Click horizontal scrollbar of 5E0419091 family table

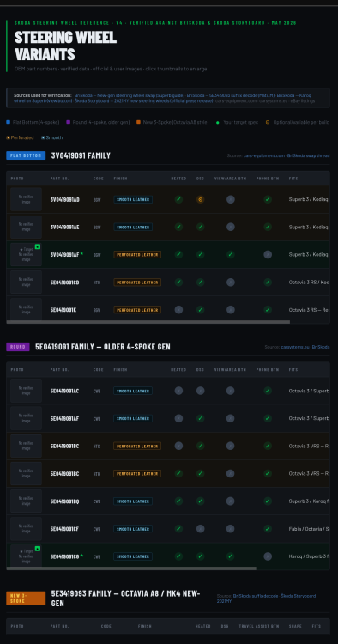[131, 568]
